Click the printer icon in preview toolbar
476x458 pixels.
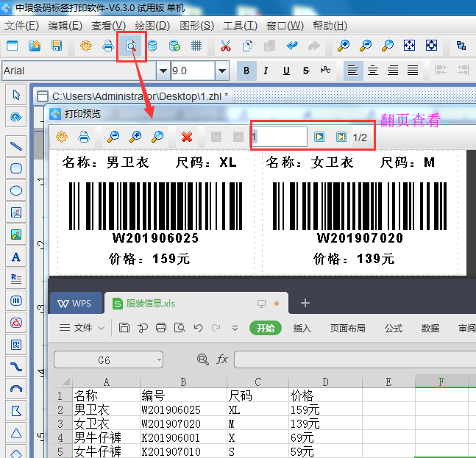[x=84, y=137]
